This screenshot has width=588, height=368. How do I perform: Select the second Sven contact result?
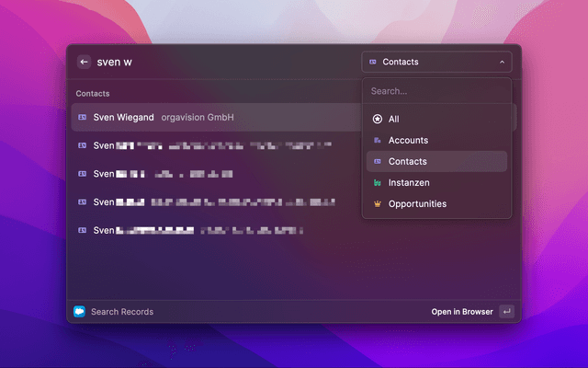pos(211,145)
